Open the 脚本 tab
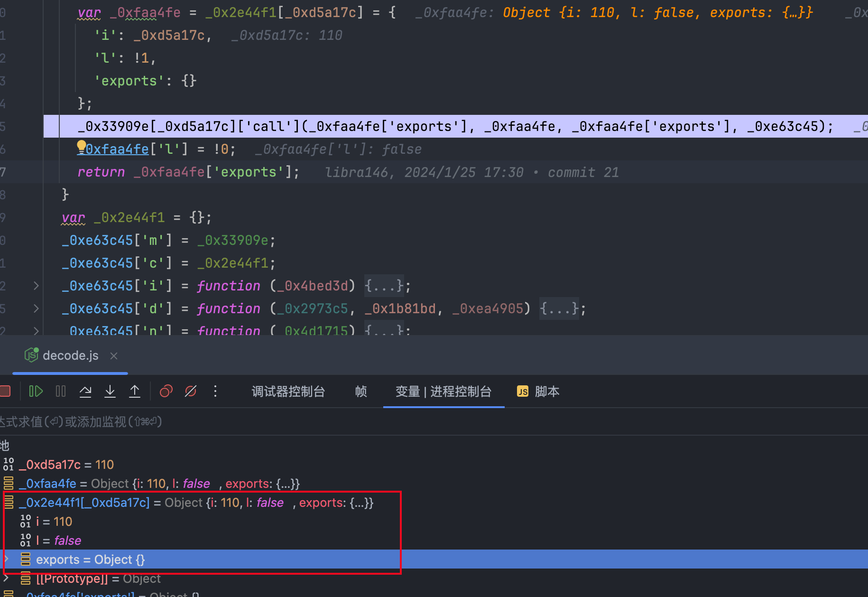 click(x=538, y=392)
